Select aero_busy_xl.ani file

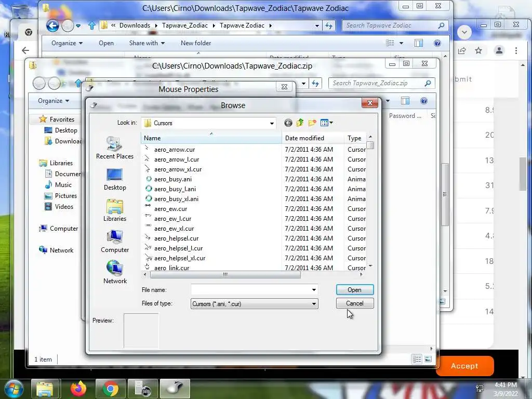[x=176, y=199]
